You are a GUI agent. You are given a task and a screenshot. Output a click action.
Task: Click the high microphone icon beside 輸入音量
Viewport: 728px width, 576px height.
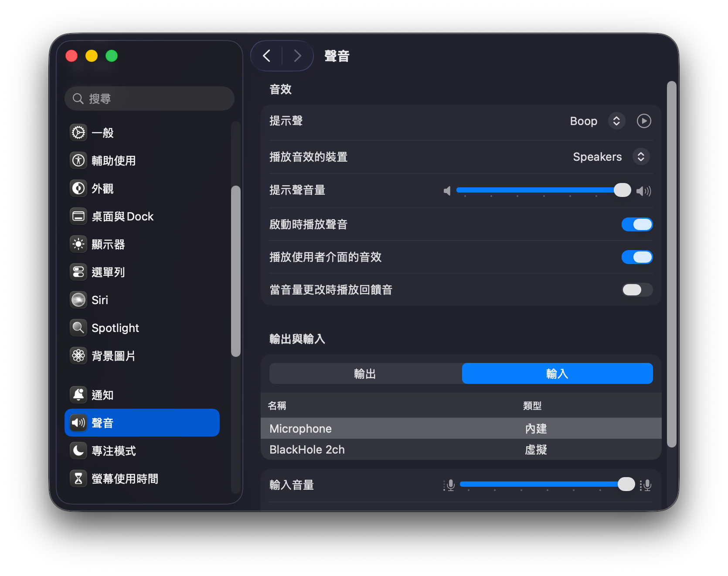click(x=646, y=485)
